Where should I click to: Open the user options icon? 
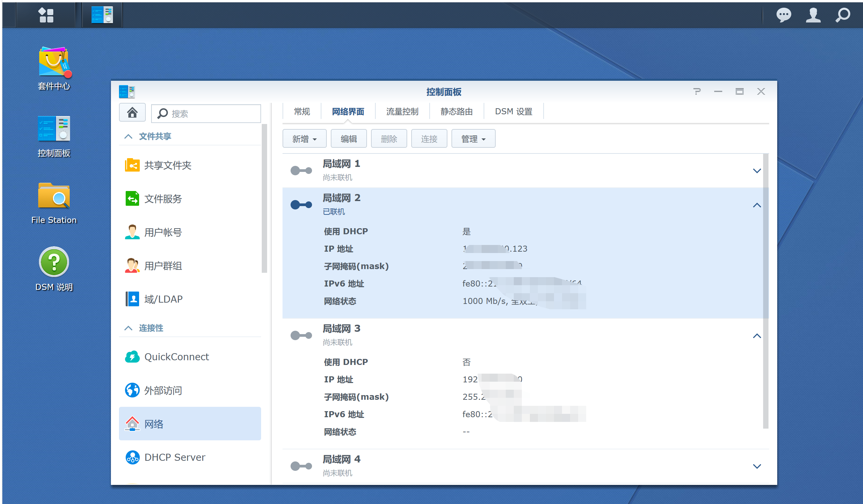(x=813, y=15)
